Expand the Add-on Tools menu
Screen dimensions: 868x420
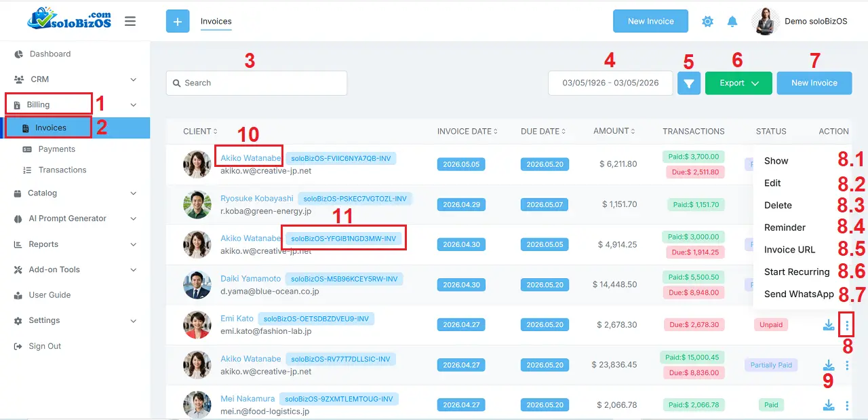(x=75, y=269)
